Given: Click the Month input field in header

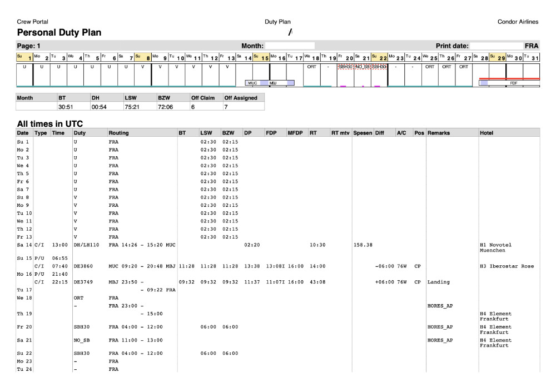Looking at the screenshot, I should pyautogui.click(x=290, y=46).
